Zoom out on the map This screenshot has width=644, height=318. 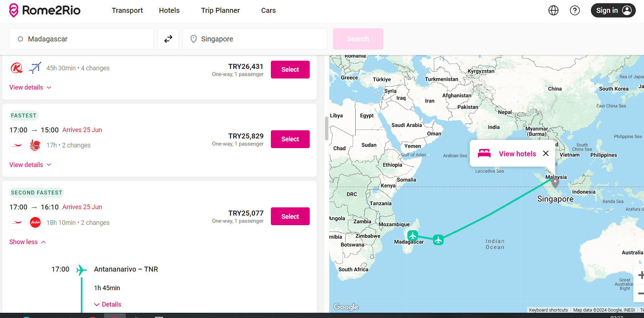(640, 293)
